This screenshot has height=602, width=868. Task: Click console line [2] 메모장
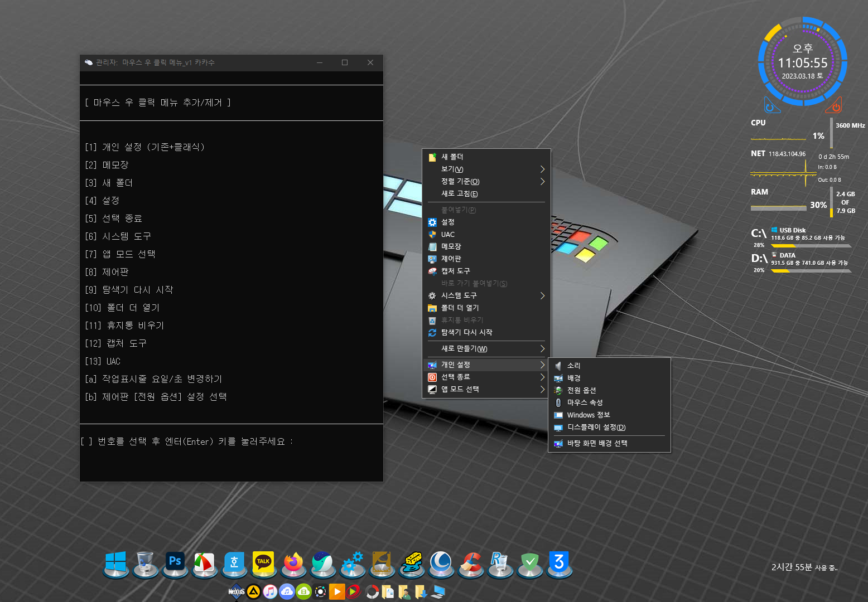107,165
